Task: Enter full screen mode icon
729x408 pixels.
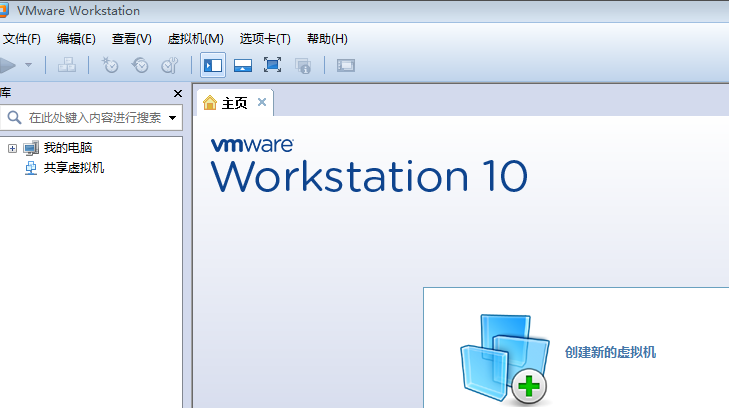Action: point(272,65)
